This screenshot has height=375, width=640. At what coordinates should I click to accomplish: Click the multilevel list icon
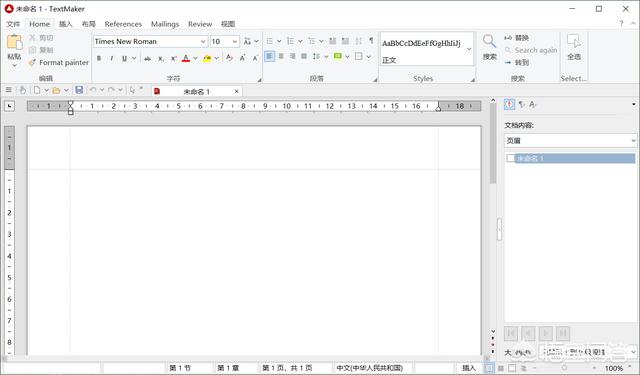311,41
